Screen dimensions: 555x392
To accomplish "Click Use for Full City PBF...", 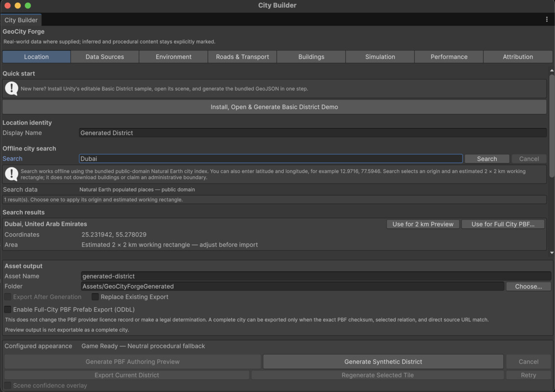I will [503, 224].
